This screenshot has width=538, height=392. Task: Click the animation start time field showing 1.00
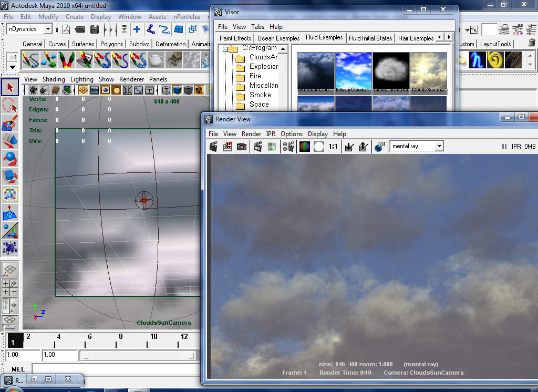click(23, 355)
